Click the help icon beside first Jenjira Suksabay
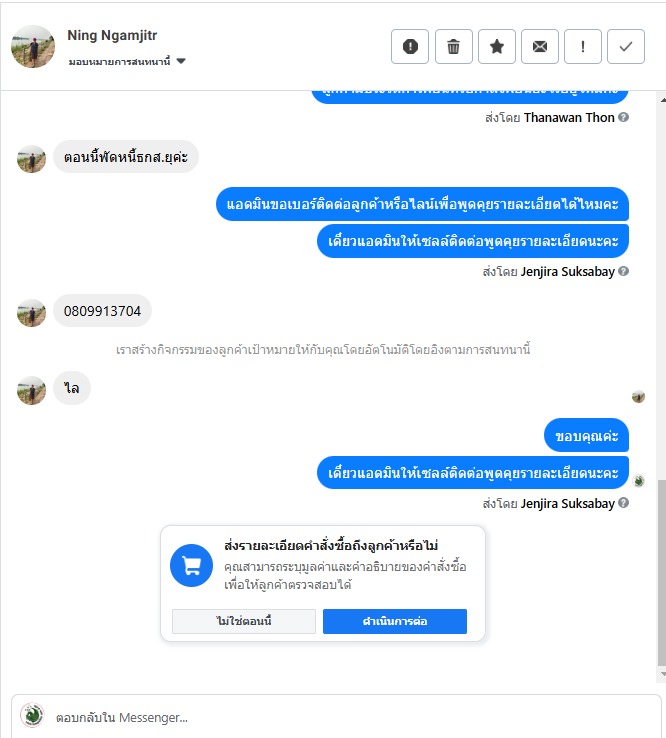 [x=624, y=271]
